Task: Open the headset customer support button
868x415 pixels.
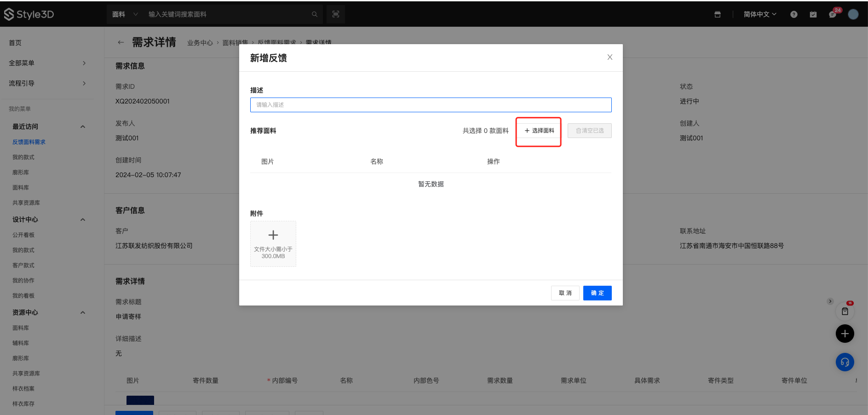Action: click(x=845, y=362)
